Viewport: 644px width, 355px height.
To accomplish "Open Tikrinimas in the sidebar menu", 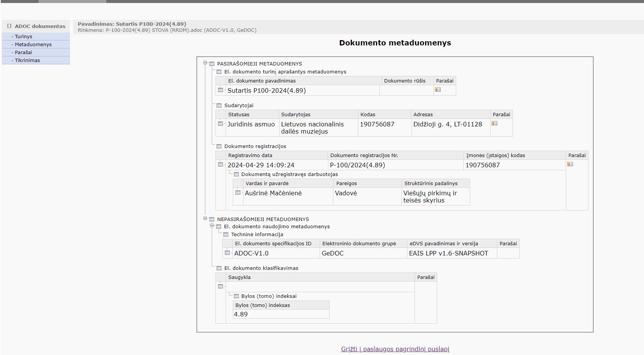I will point(27,61).
